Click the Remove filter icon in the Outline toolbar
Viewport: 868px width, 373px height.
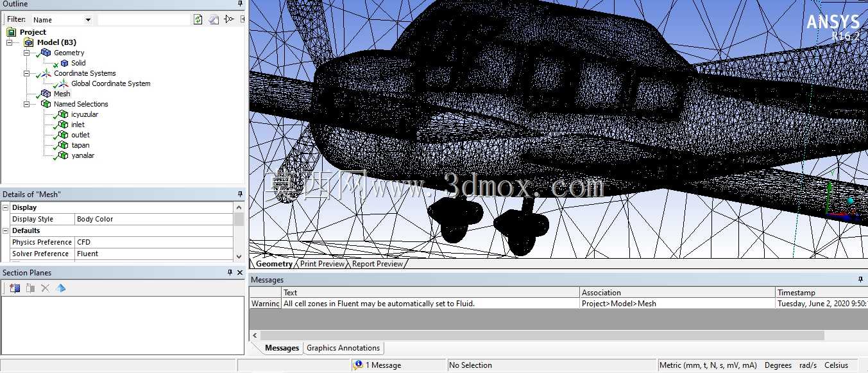click(x=229, y=19)
